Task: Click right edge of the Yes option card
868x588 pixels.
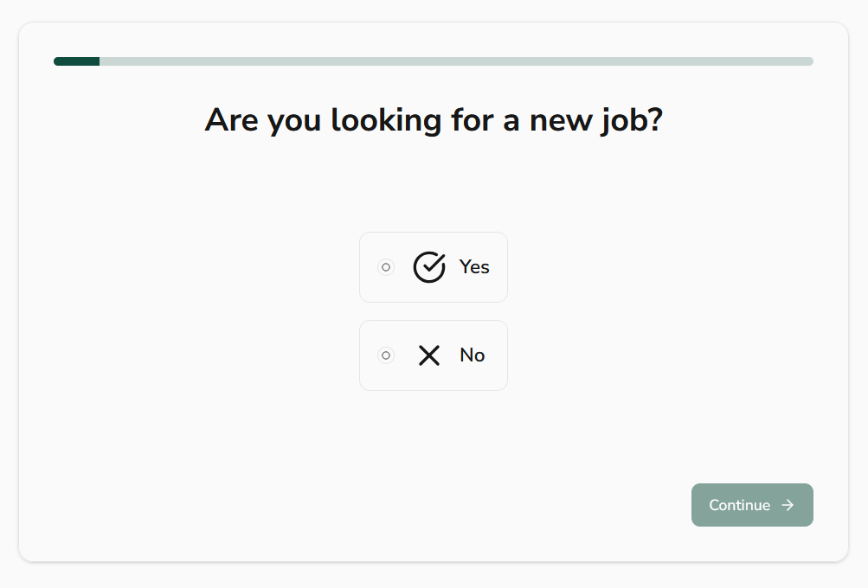Action: coord(503,267)
